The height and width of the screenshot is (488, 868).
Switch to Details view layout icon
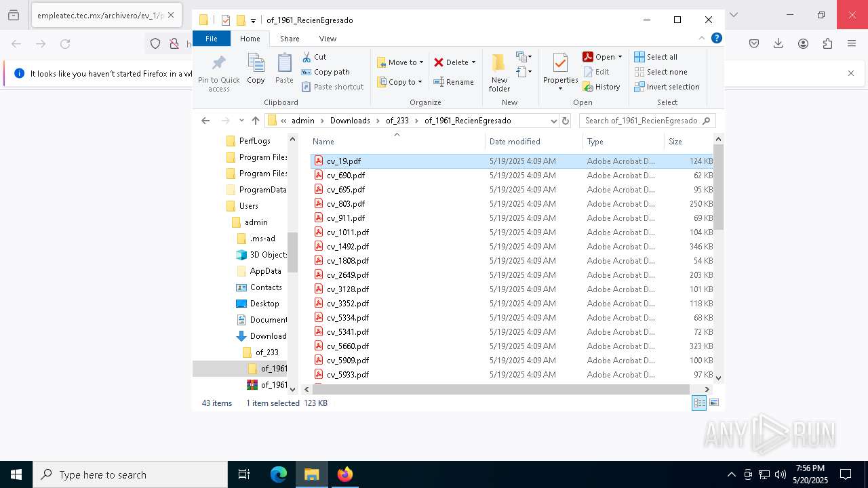(x=699, y=403)
